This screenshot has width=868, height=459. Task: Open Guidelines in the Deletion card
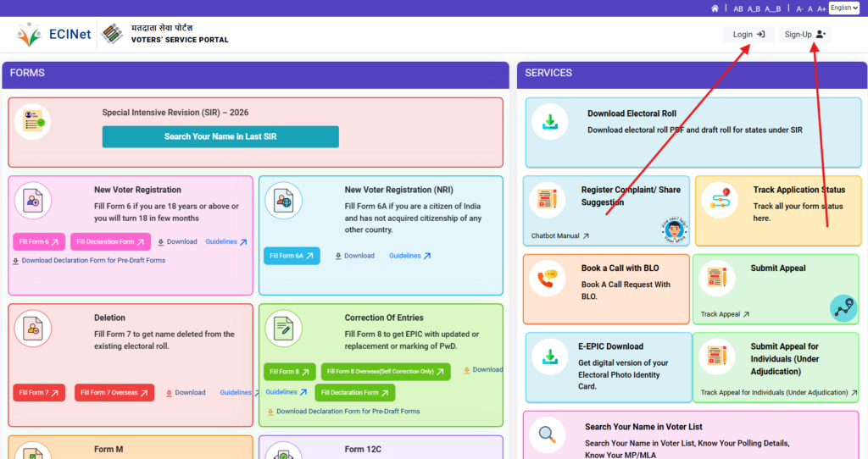point(238,393)
